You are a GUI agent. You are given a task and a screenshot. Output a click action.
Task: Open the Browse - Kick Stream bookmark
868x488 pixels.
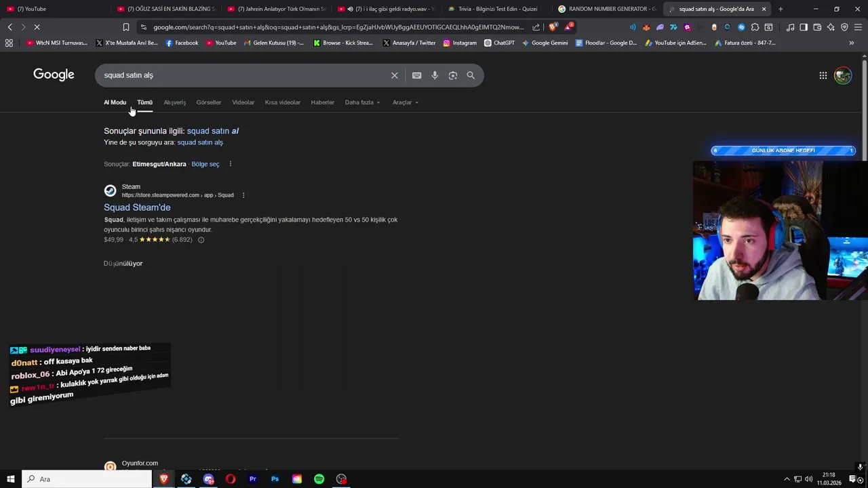343,43
